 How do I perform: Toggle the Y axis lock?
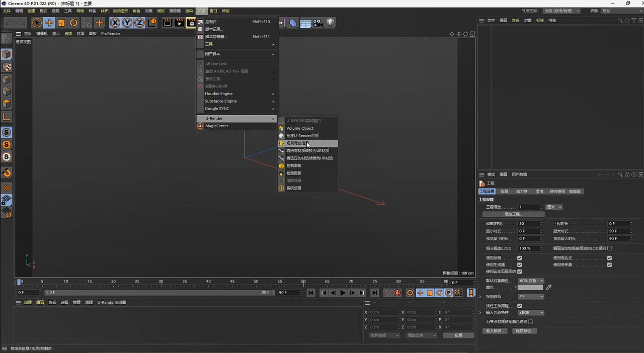click(x=127, y=23)
